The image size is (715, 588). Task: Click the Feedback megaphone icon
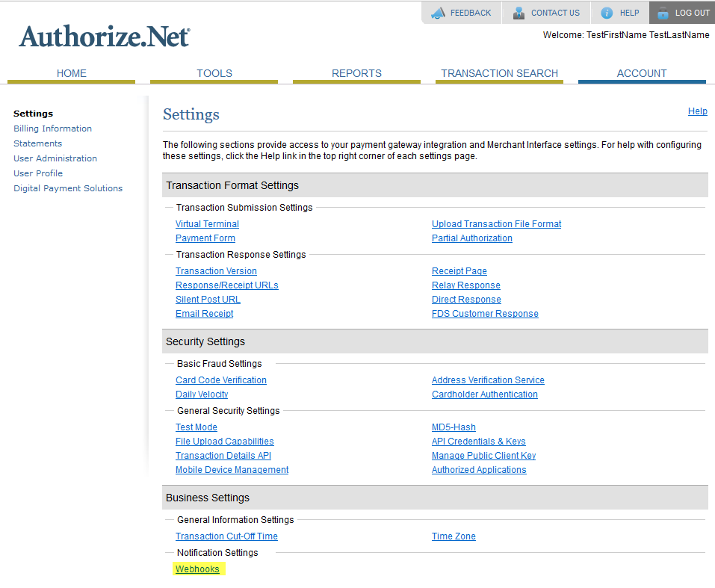click(x=437, y=12)
